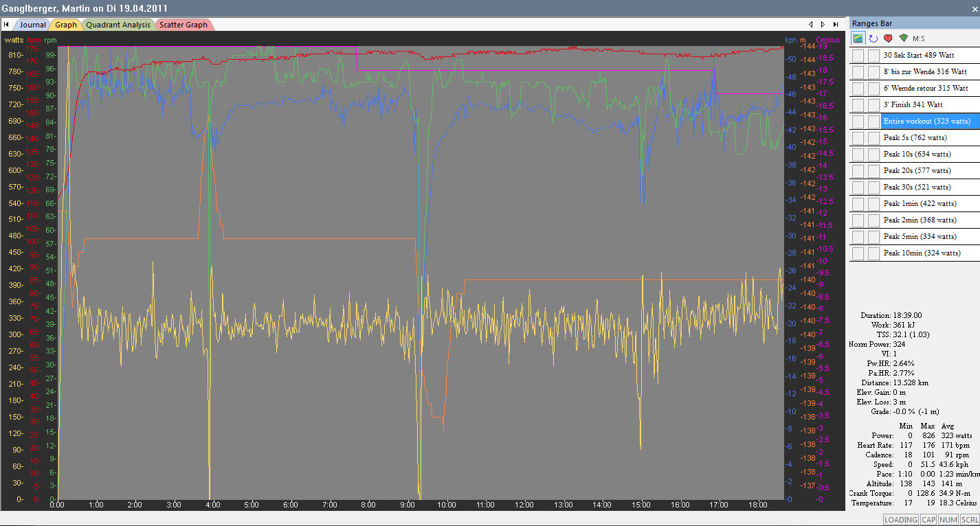This screenshot has height=526, width=980.
Task: Select the Peak 1min (422 watts) range
Action: point(920,203)
